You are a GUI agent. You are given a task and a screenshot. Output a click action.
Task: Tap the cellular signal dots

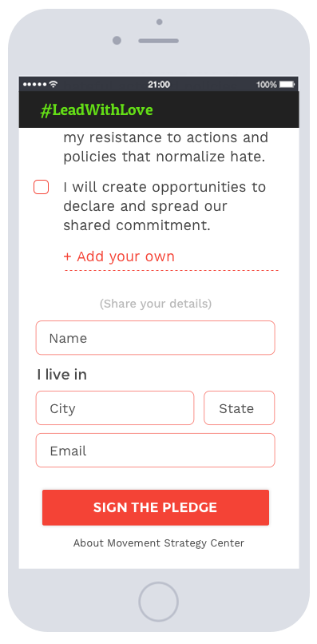click(35, 85)
